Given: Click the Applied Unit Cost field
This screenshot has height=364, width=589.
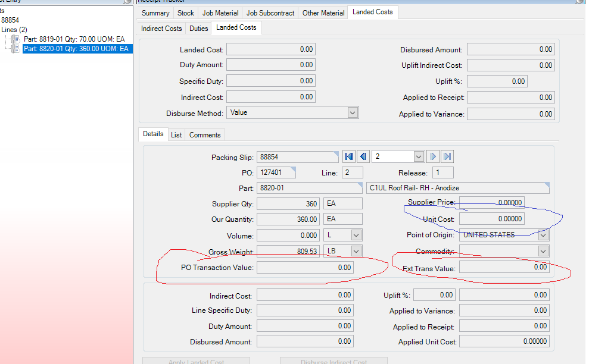Looking at the screenshot, I should pos(504,341).
